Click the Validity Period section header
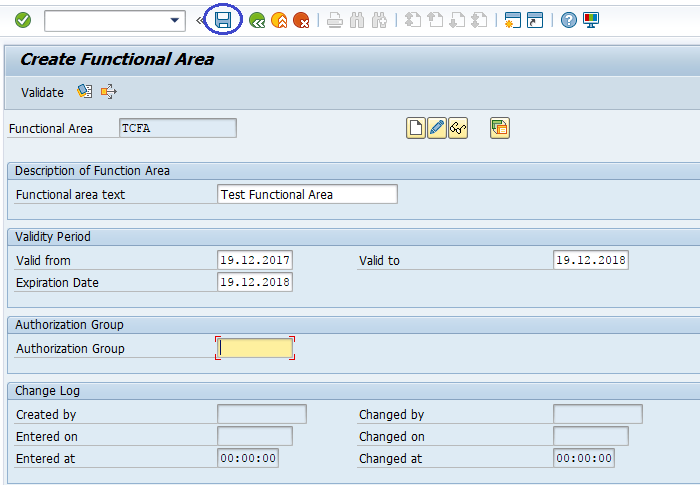 (53, 236)
